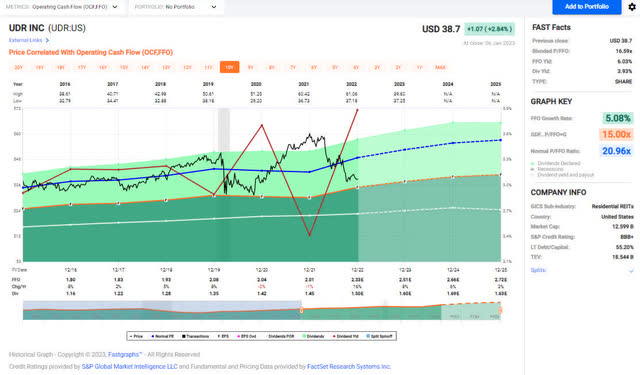Click the Add to Portfolio button
The width and height of the screenshot is (640, 375).
point(587,7)
